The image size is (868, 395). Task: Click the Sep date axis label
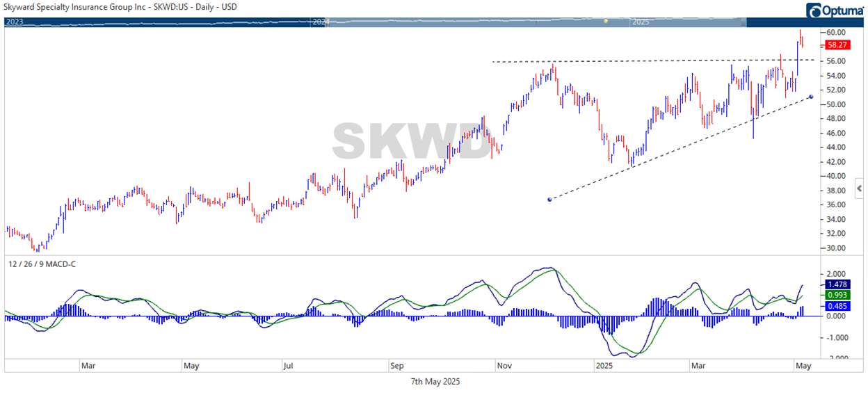tap(397, 364)
